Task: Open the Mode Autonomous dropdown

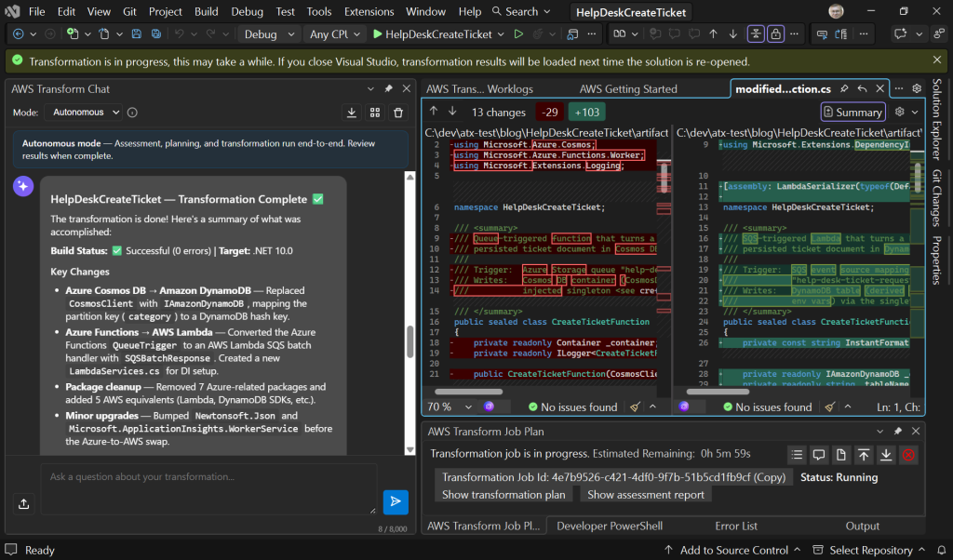Action: tap(82, 112)
